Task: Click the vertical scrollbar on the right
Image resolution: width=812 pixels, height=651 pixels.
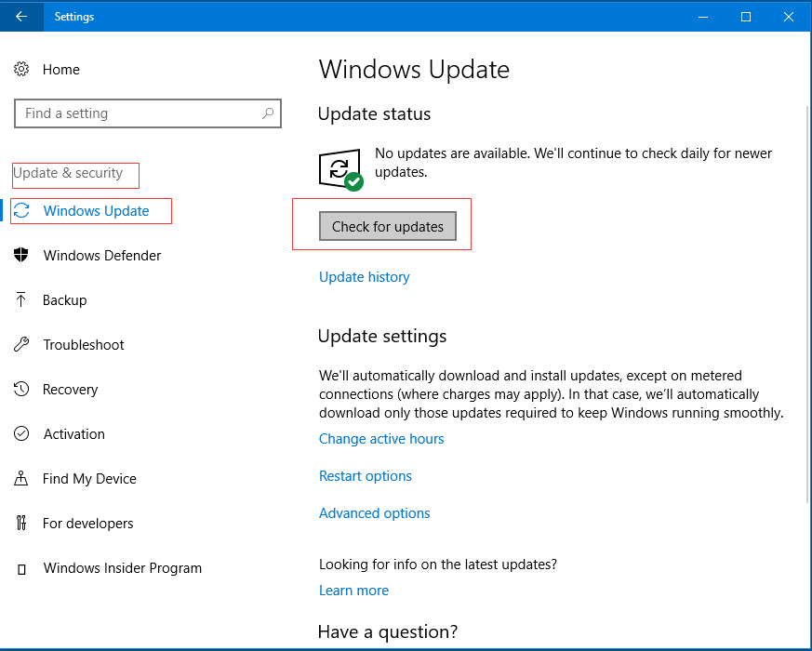Action: [808, 304]
